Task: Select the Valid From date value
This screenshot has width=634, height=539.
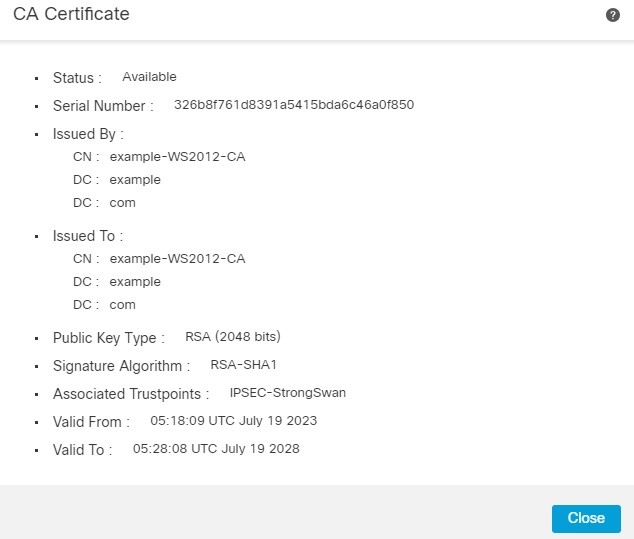Action: click(x=233, y=421)
